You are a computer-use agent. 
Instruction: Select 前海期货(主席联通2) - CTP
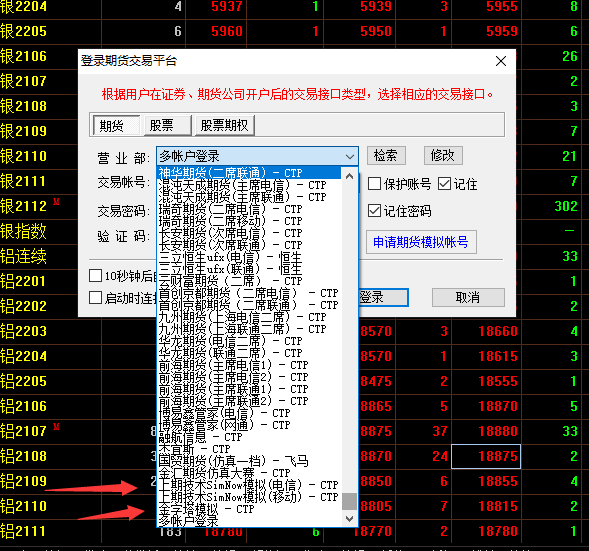[249, 401]
